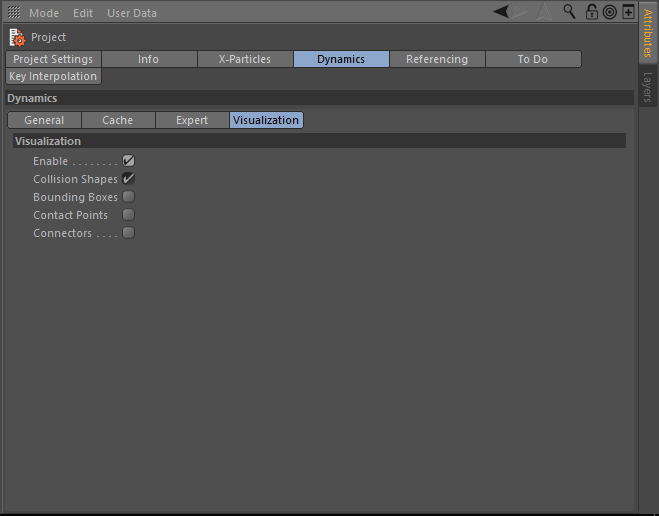Switch to the Expert sub-tab
The width and height of the screenshot is (659, 516).
(192, 120)
